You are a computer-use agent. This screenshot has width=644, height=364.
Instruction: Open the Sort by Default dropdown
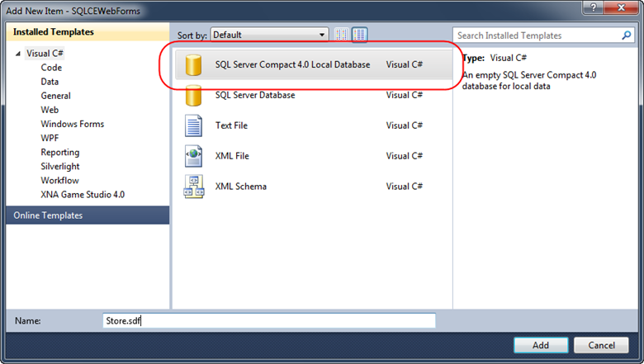point(269,35)
